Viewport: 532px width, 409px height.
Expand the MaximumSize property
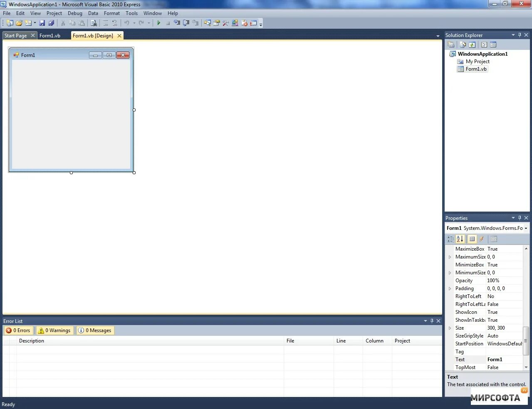pyautogui.click(x=450, y=257)
